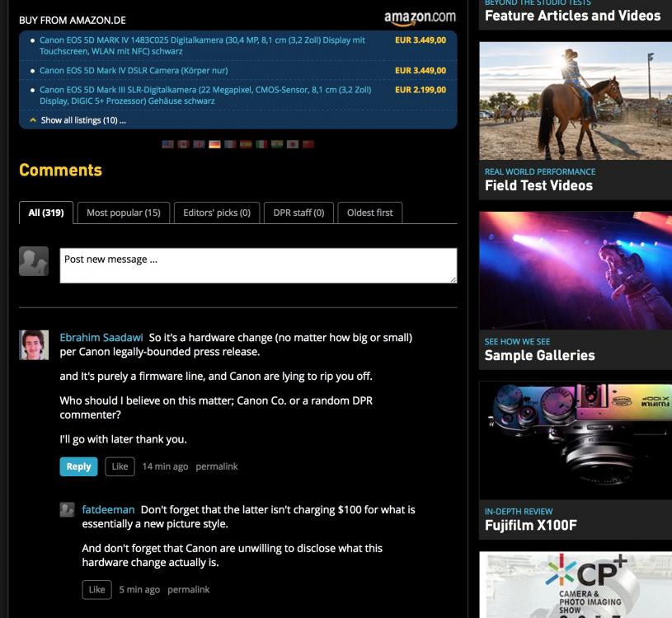The height and width of the screenshot is (618, 672).
Task: Open the Field Test Videos cowboy image
Action: pos(576,101)
